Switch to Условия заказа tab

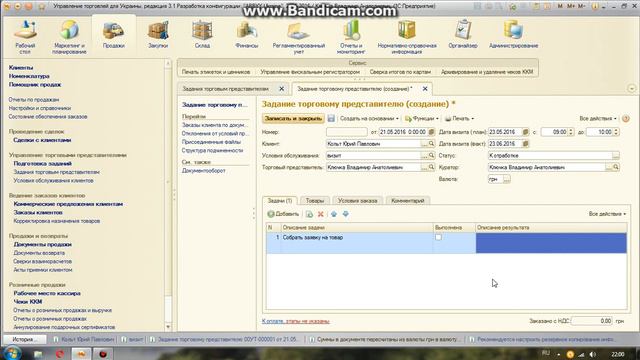click(358, 200)
